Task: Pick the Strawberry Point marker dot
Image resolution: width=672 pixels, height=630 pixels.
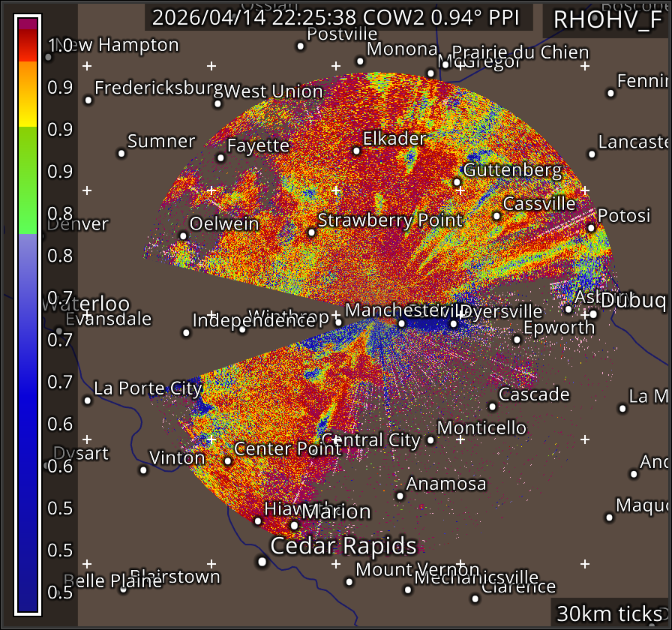Action: (x=311, y=232)
